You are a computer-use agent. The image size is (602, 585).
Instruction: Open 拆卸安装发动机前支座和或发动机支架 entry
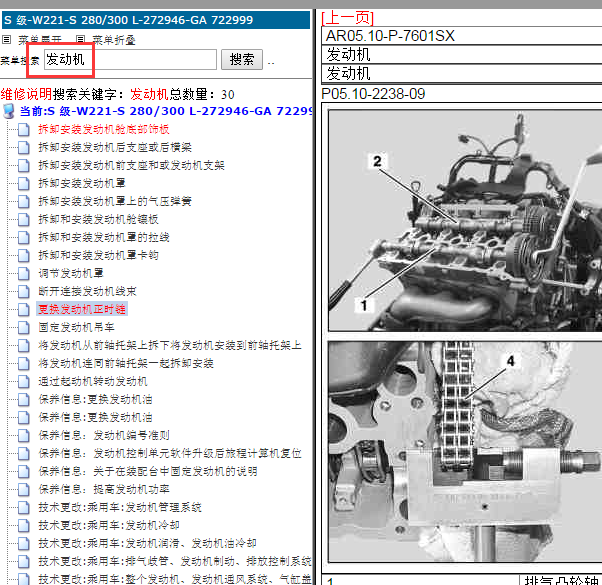[x=131, y=165]
